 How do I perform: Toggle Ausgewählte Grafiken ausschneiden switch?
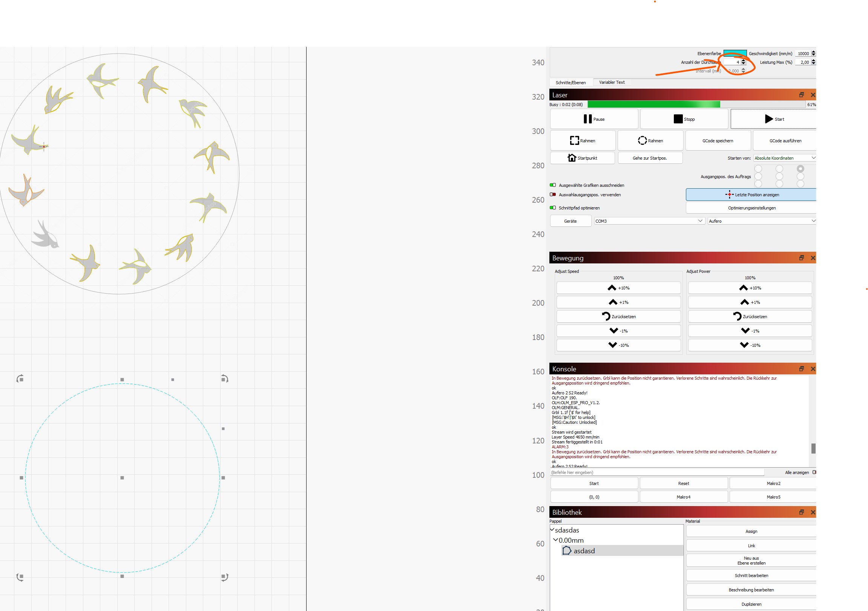click(553, 185)
